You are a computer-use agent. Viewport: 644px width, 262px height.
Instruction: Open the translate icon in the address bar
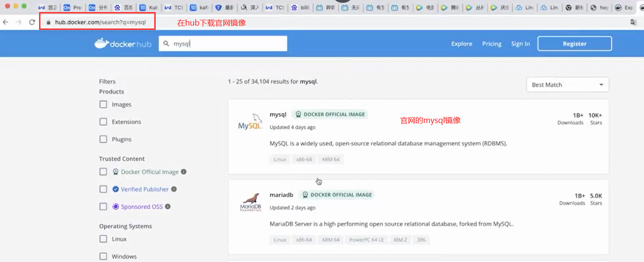click(x=633, y=22)
